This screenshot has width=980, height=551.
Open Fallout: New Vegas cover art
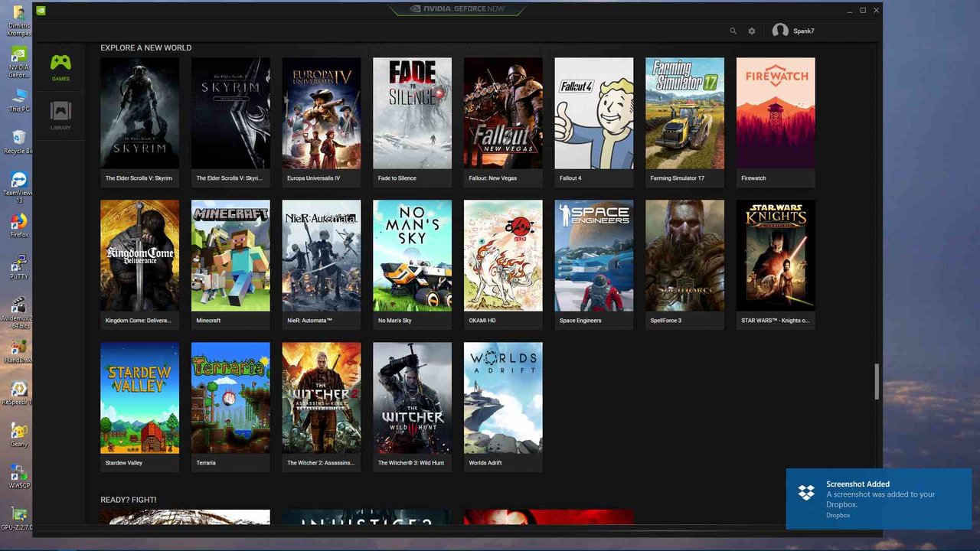pos(503,113)
